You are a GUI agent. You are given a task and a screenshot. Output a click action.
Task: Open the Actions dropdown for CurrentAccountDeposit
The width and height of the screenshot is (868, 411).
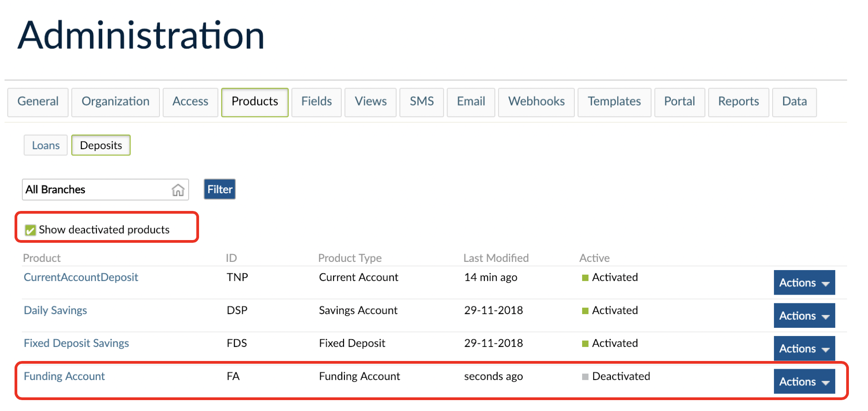[x=803, y=282]
